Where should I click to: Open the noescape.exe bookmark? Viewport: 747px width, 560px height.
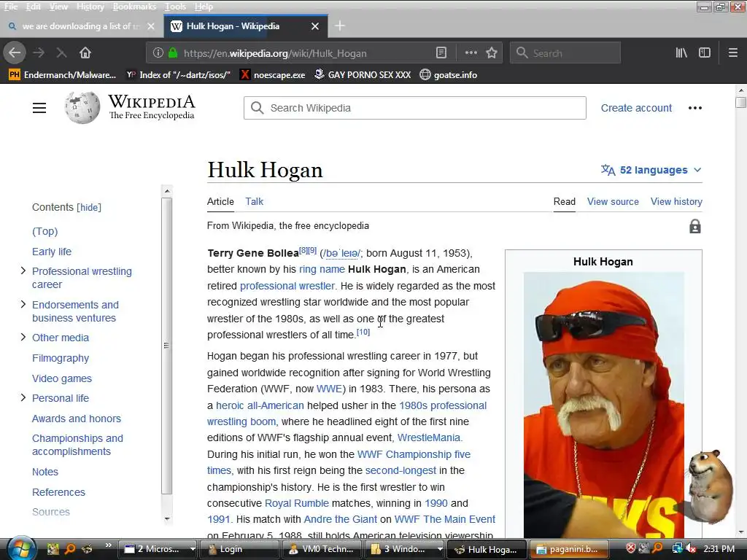tap(273, 75)
